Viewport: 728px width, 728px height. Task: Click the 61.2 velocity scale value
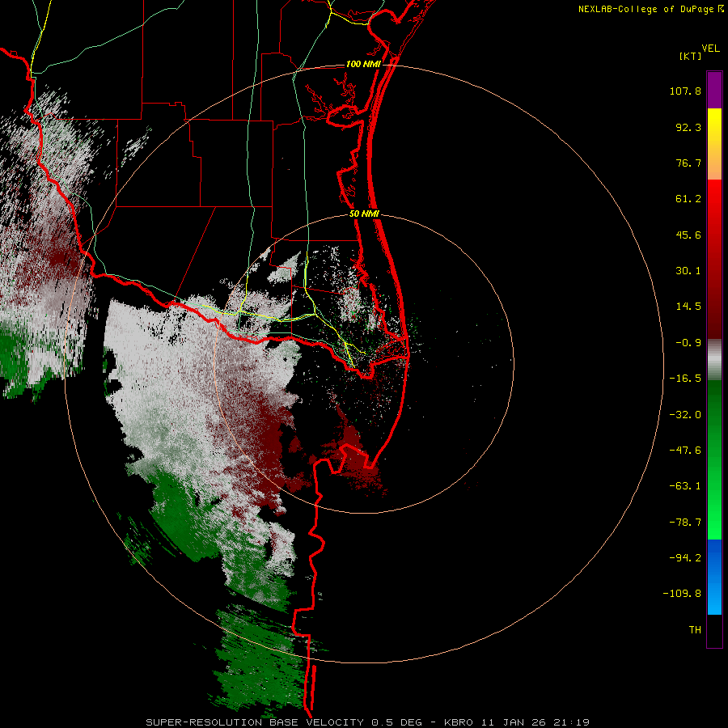[688, 199]
